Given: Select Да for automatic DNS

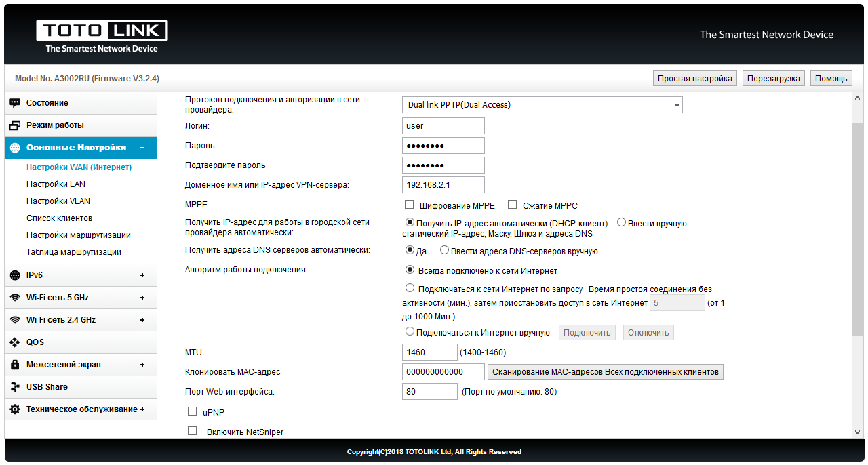Looking at the screenshot, I should click(410, 250).
